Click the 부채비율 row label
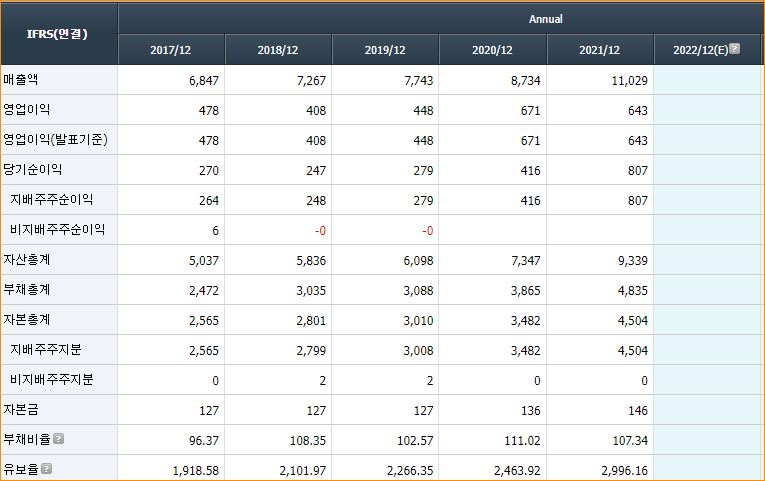 tap(27, 440)
